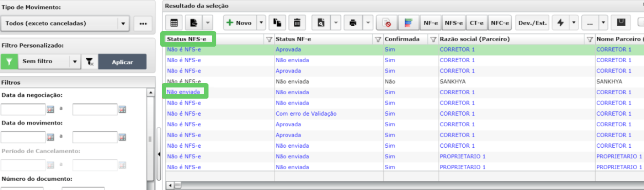
Task: Open the colored legend icon
Action: (408, 23)
